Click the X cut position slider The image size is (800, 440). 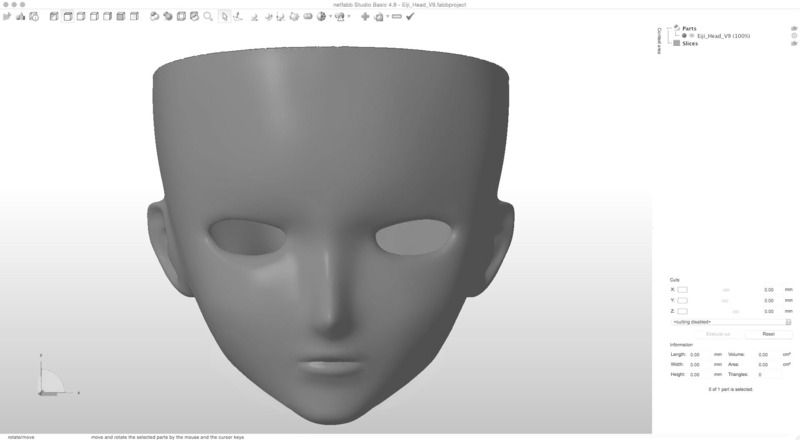tap(726, 290)
